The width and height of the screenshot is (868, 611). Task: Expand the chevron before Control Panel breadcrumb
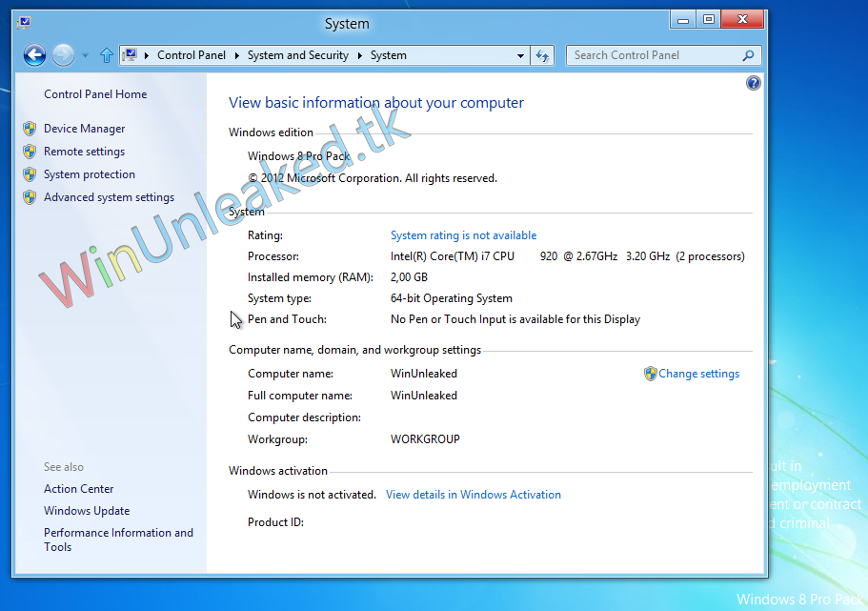click(x=146, y=55)
